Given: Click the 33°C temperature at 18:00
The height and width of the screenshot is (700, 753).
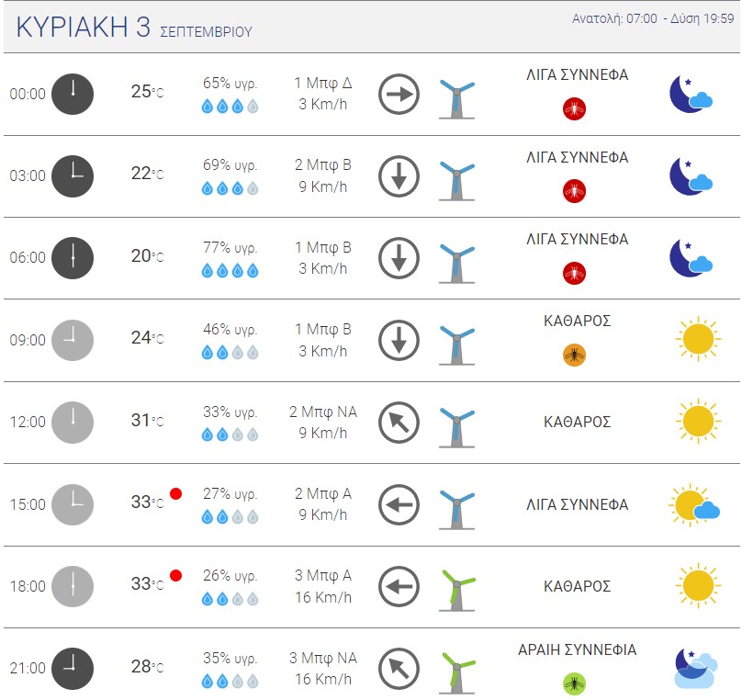Looking at the screenshot, I should (147, 583).
